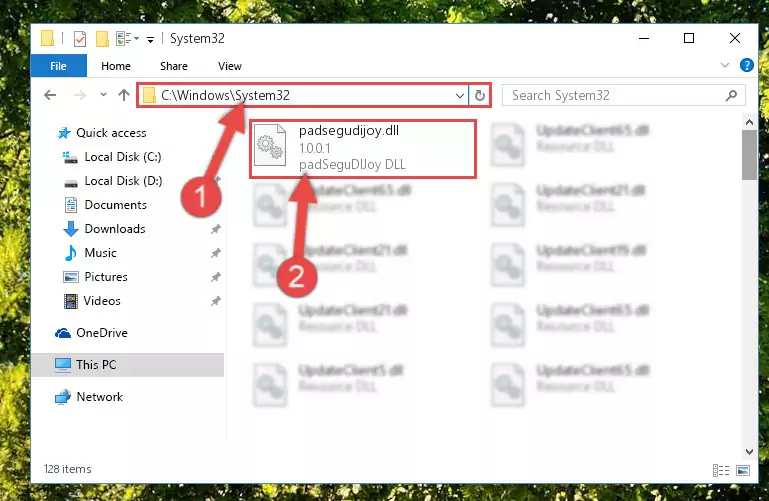769x501 pixels.
Task: Click the Properties quick access toolbar icon
Action: (79, 38)
